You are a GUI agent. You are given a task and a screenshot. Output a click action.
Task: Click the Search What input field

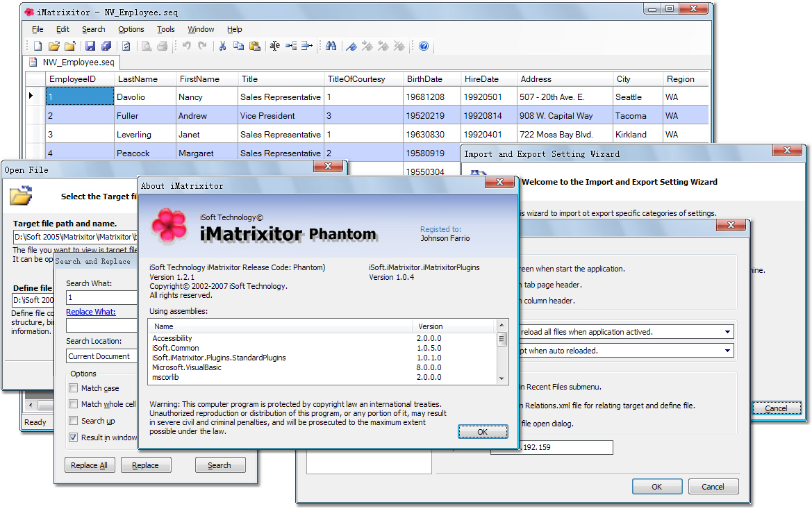[102, 297]
